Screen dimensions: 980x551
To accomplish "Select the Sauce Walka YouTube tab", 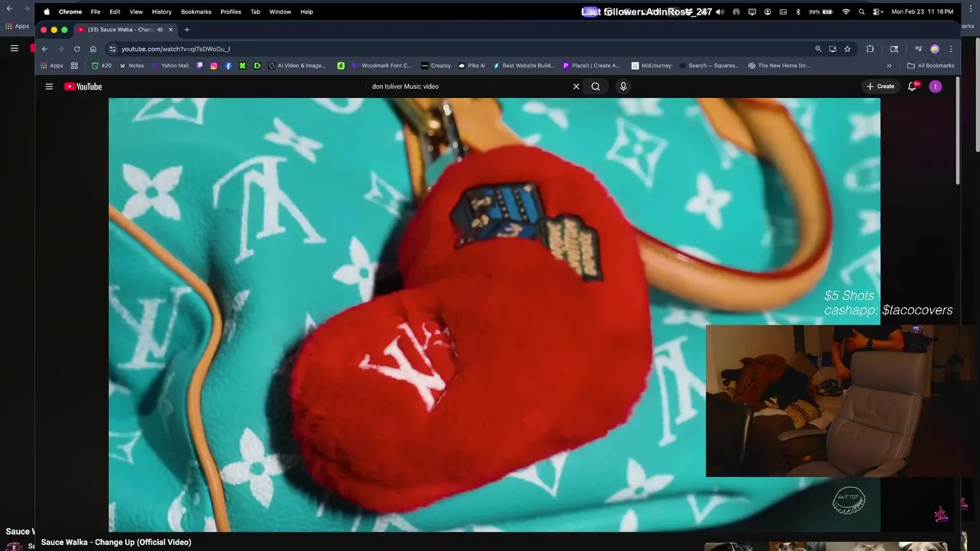I will pos(125,30).
